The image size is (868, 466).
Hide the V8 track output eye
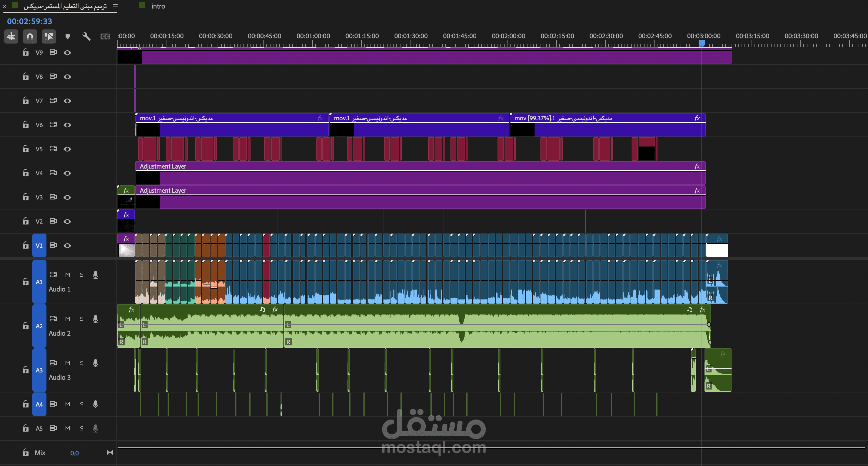click(67, 77)
